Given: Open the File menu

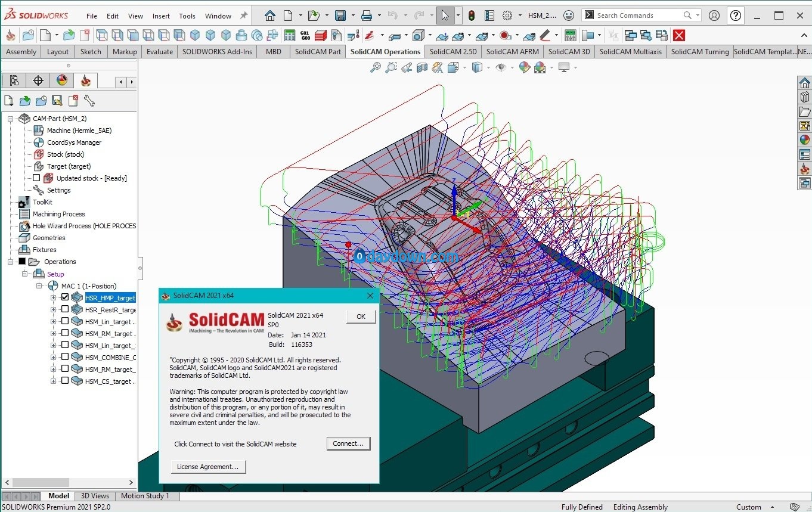Looking at the screenshot, I should [x=91, y=16].
